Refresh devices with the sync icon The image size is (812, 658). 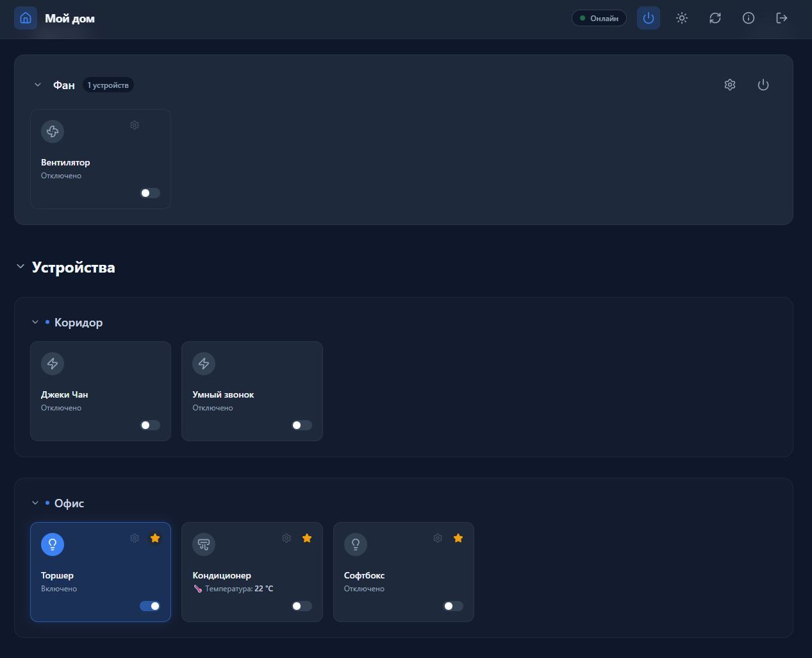point(715,18)
